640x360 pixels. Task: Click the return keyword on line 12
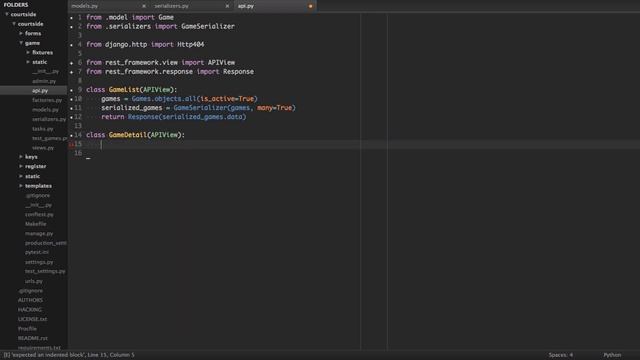point(113,117)
